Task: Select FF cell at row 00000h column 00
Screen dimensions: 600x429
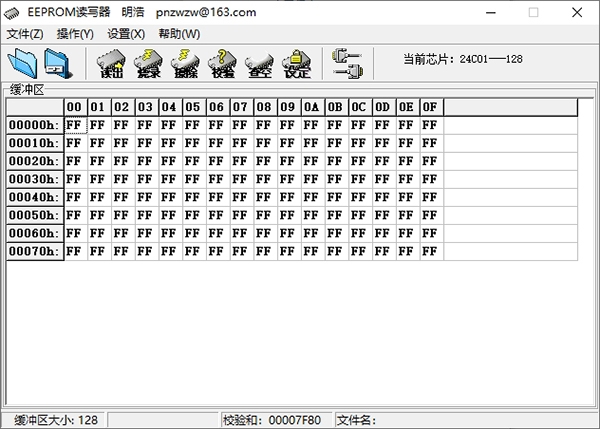Action: 76,125
